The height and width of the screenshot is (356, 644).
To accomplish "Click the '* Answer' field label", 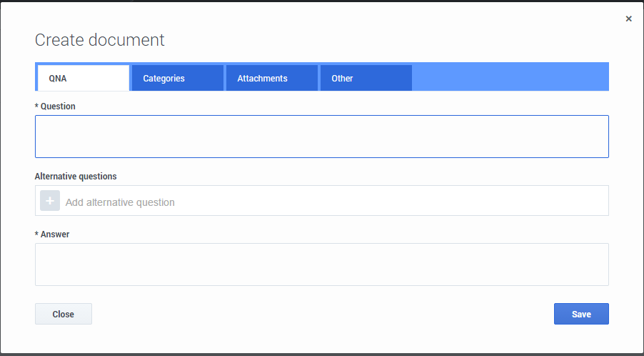I will [x=54, y=234].
